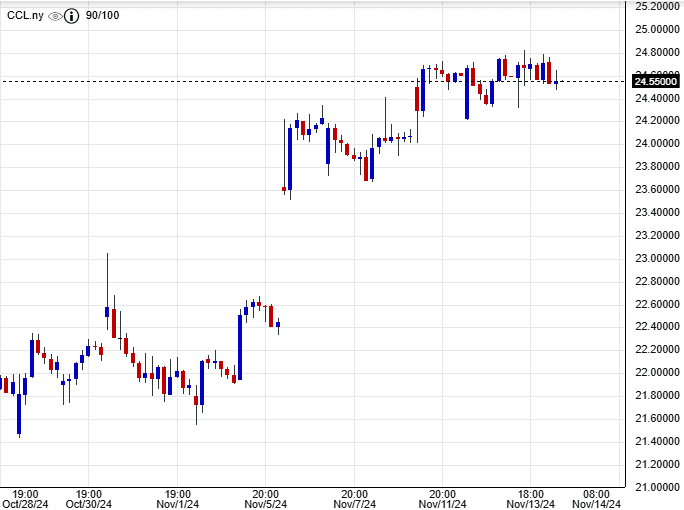Click the Nov/11/24 date label
Image resolution: width=684 pixels, height=510 pixels.
tap(442, 504)
